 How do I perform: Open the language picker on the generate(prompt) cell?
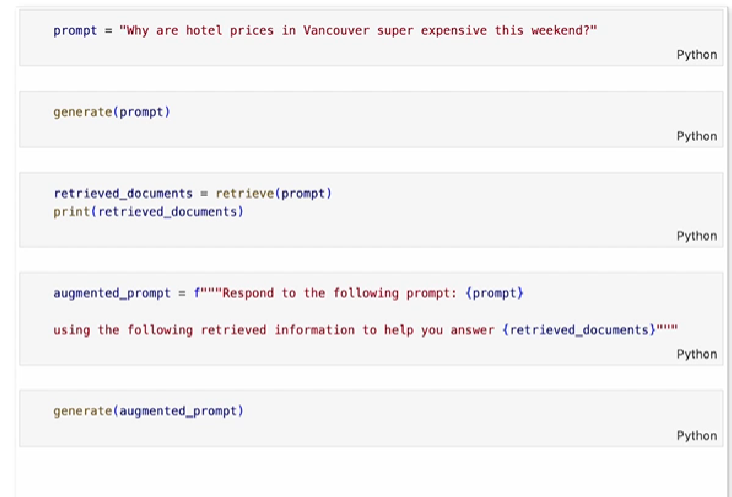696,136
